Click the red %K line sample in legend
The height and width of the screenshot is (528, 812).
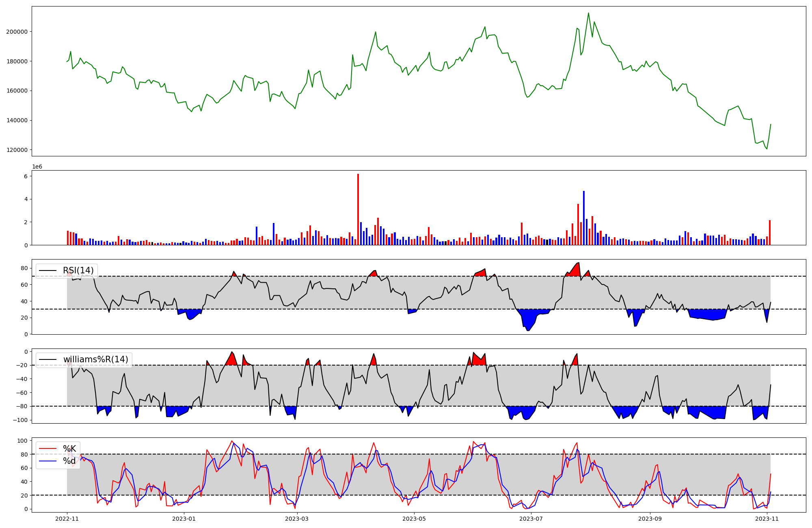click(x=48, y=449)
